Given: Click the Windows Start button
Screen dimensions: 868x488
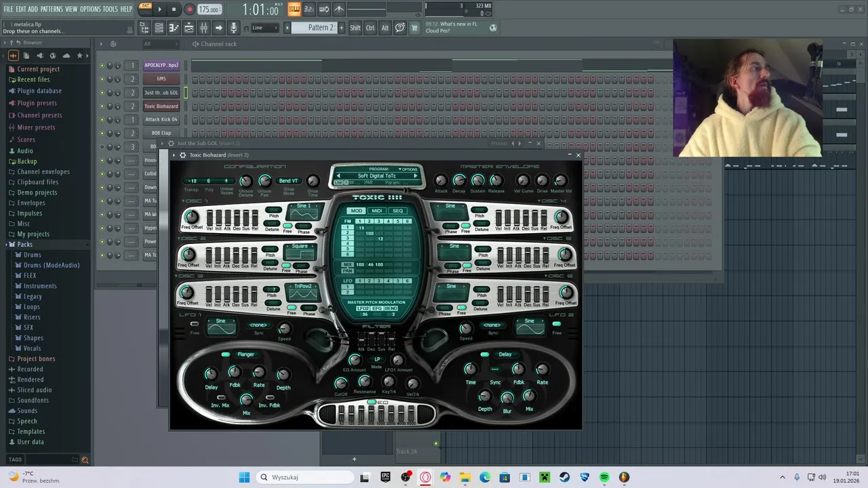Looking at the screenshot, I should (244, 477).
